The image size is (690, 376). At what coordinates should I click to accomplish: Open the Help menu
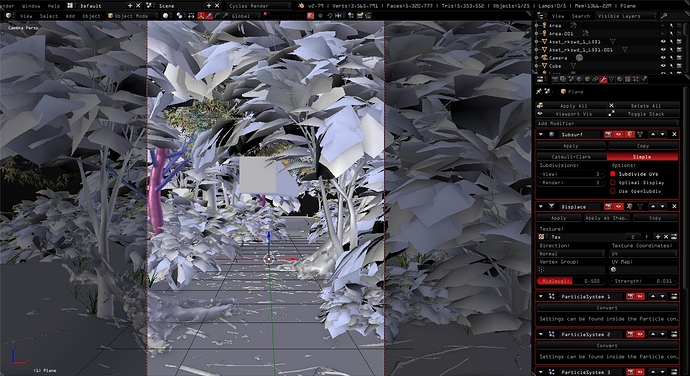click(x=54, y=6)
